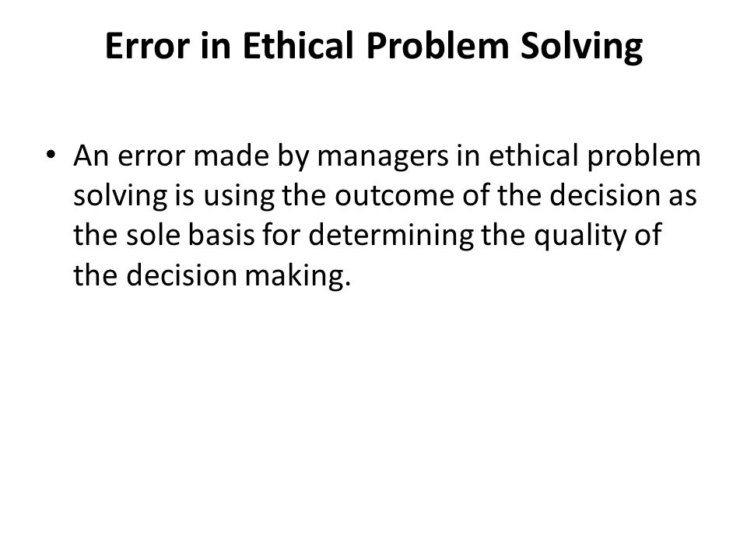The width and height of the screenshot is (747, 560).
Task: Click the words 'sole basis' in third line
Action: point(191,235)
